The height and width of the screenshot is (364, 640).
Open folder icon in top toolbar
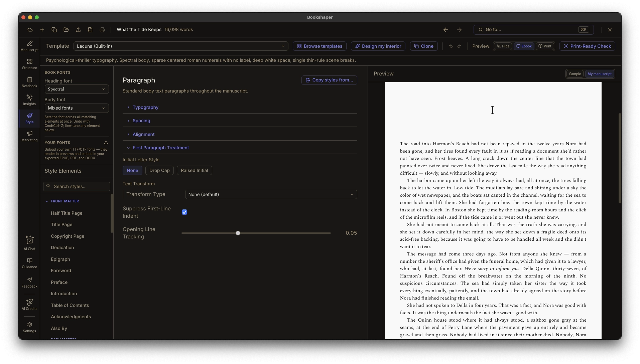pos(66,30)
